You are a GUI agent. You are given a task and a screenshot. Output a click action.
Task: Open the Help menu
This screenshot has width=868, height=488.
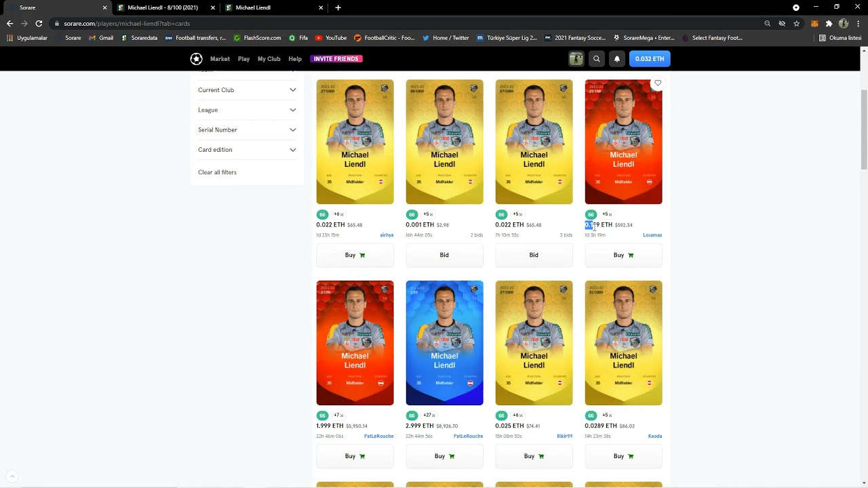pos(295,59)
